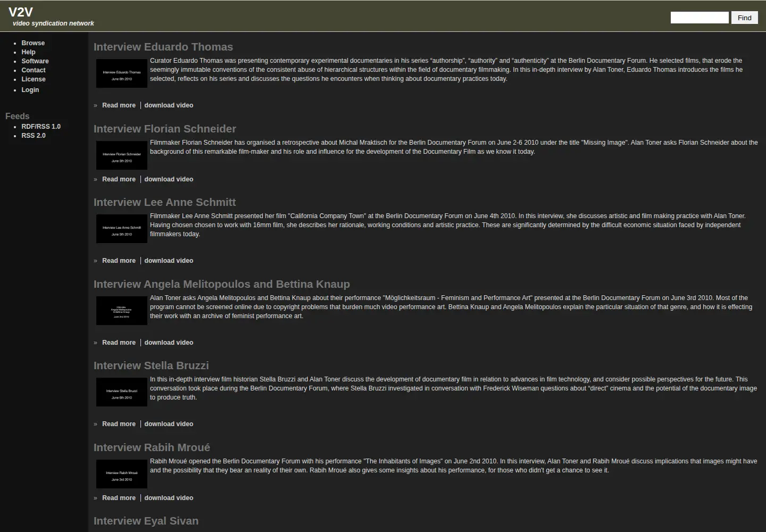Open the License link in sidebar
The image size is (766, 532).
pos(34,79)
